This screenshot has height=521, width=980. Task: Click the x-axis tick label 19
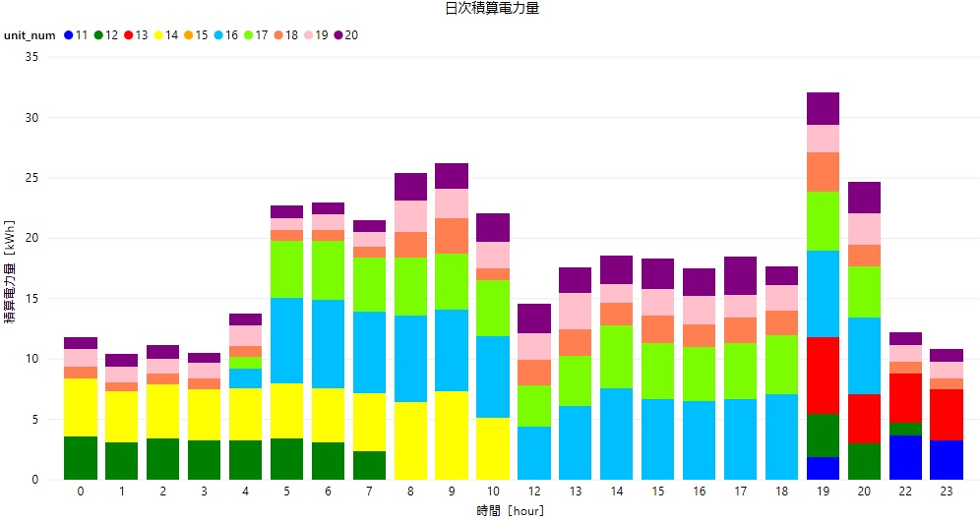824,492
